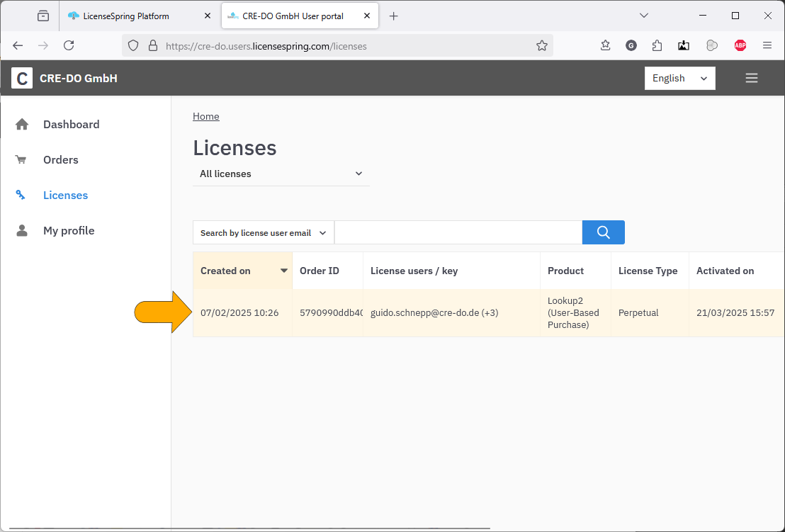Screen dimensions: 785x532
Task: Click the CRE-DO C logo
Action: [x=22, y=78]
